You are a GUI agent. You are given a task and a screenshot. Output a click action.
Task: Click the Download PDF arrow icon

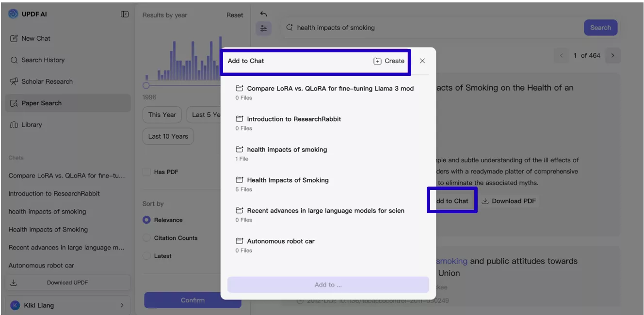[485, 201]
